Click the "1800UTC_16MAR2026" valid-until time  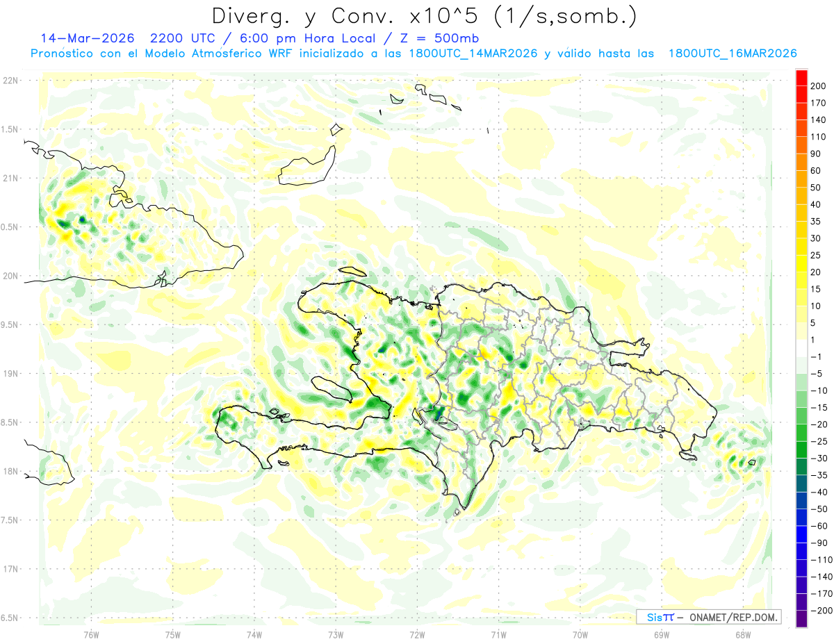[x=732, y=53]
